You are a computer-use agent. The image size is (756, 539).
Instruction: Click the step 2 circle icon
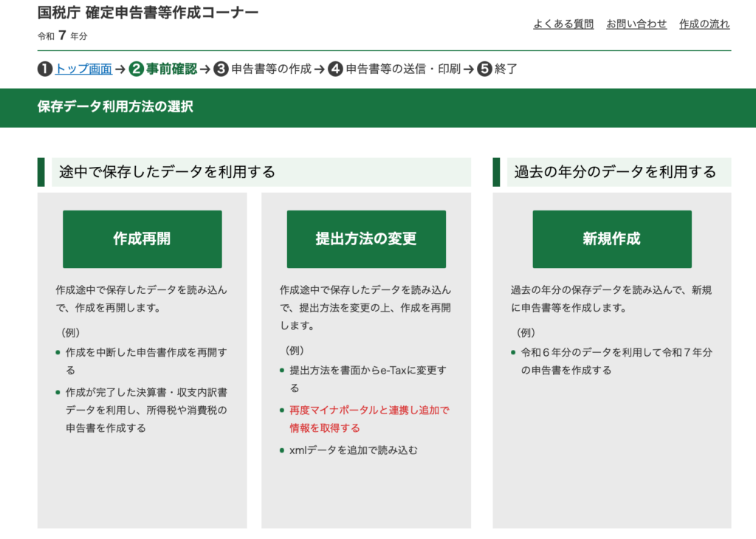point(136,69)
